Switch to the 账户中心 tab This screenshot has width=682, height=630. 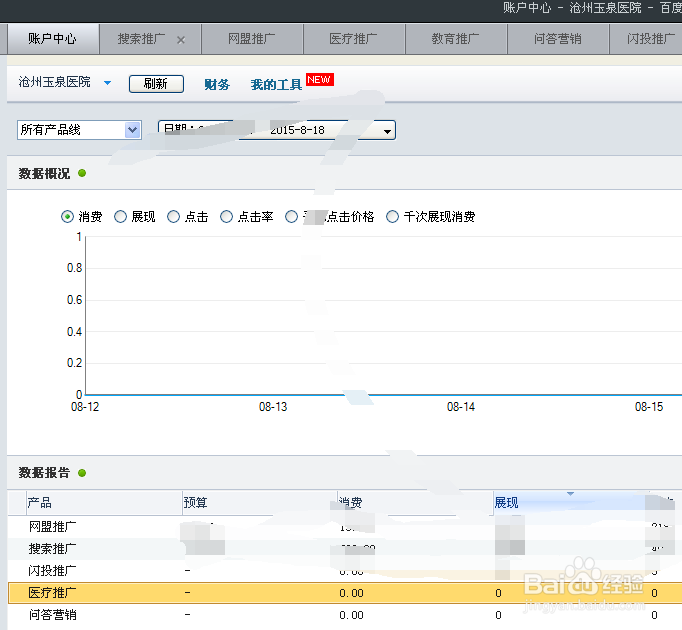tap(53, 39)
